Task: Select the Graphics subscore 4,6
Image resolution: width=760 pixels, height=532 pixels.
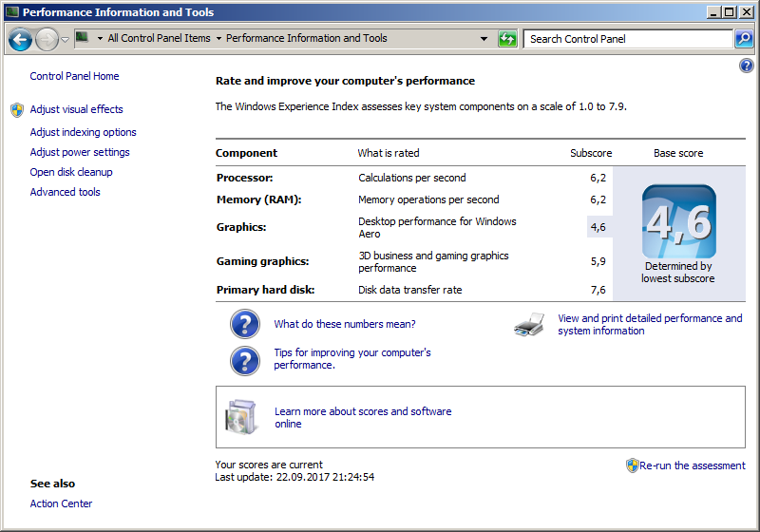Action: pos(598,227)
